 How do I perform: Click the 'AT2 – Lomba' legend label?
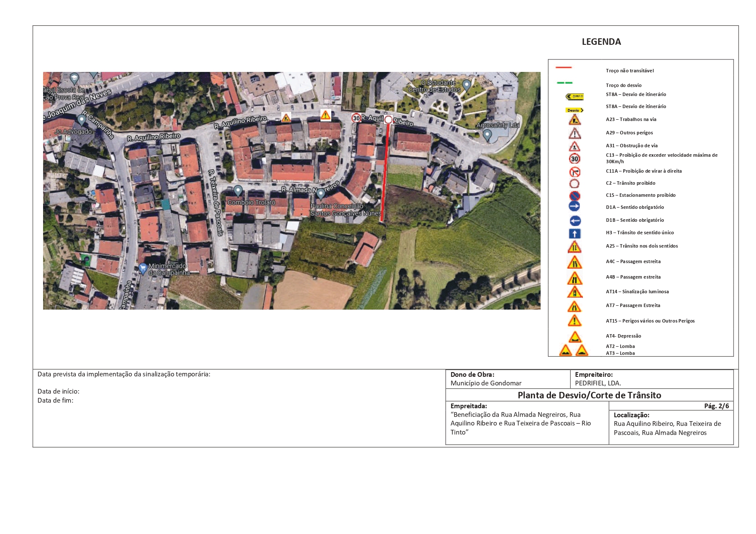click(x=620, y=346)
